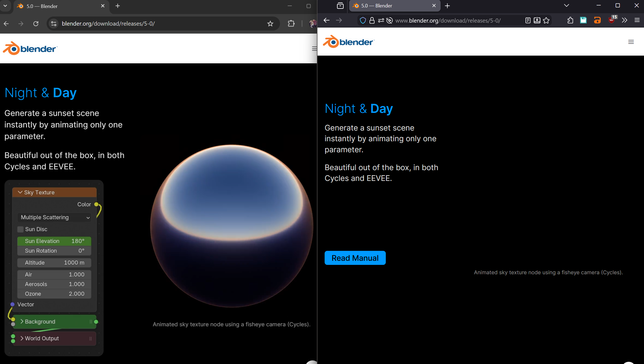Open a new tab in Firefox
This screenshot has height=364, width=644.
[447, 6]
